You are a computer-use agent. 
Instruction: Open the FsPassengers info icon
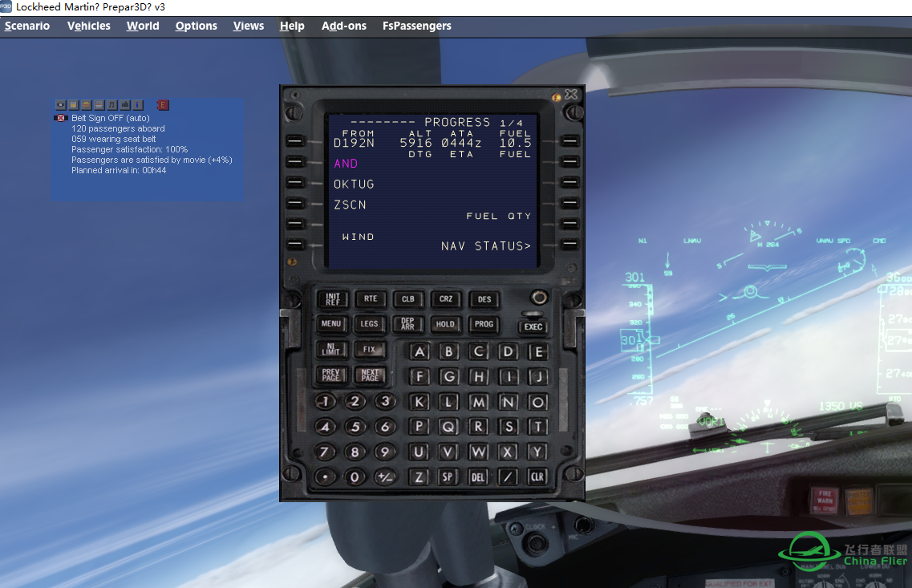137,105
